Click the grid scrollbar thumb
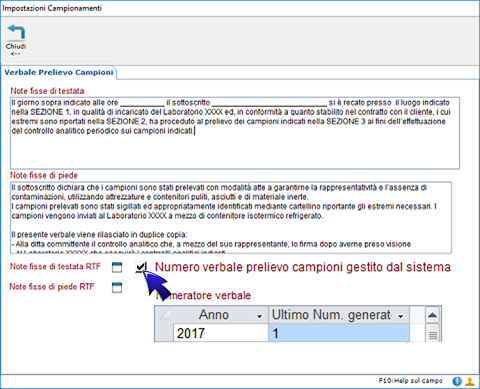The width and height of the screenshot is (480, 389). point(433,334)
